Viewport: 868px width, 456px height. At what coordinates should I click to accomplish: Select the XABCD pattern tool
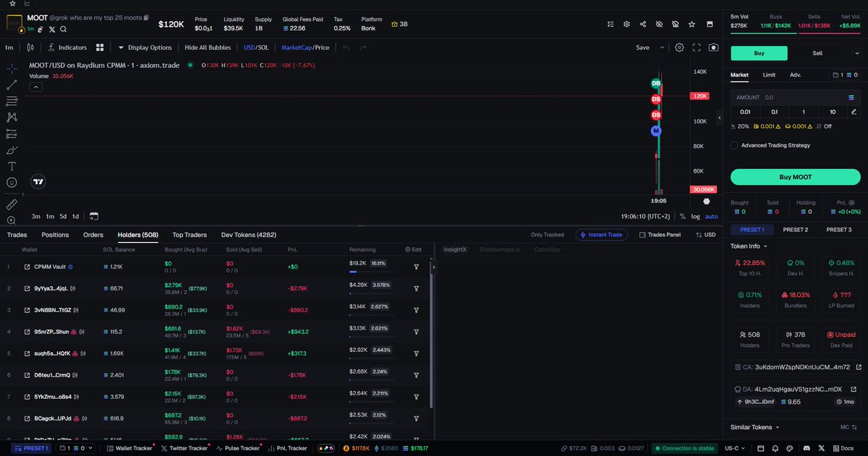[12, 117]
